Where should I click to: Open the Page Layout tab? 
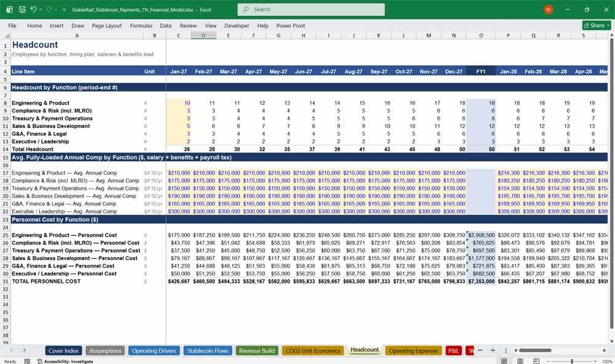click(106, 25)
